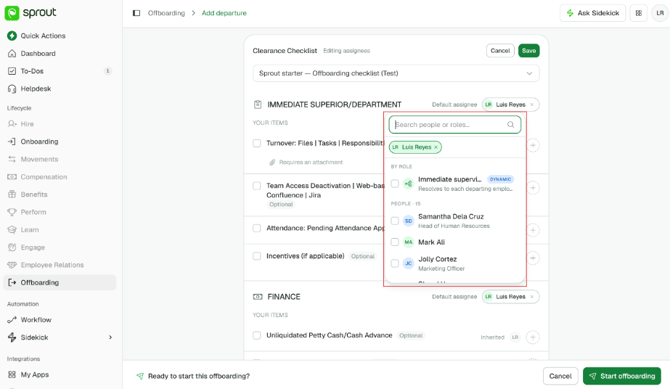The image size is (670, 389).
Task: Click Start offboarding button
Action: (622, 376)
